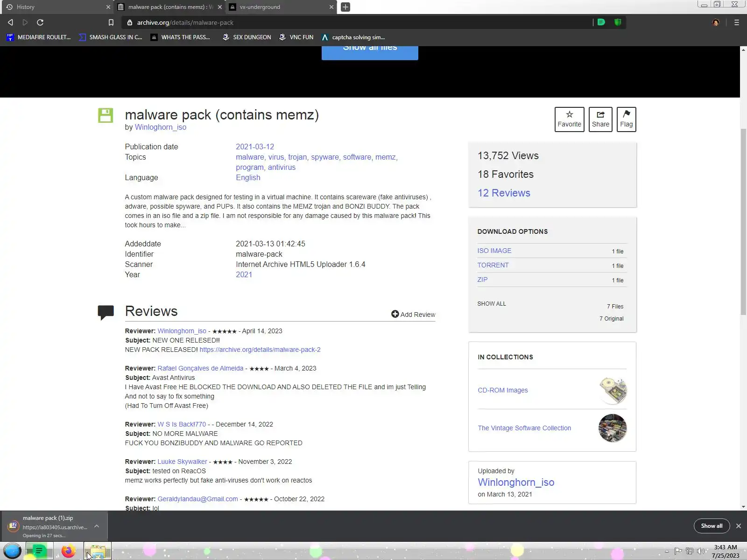
Task: Open the MEDIAFIRE ROULET... bookmark
Action: 39,37
